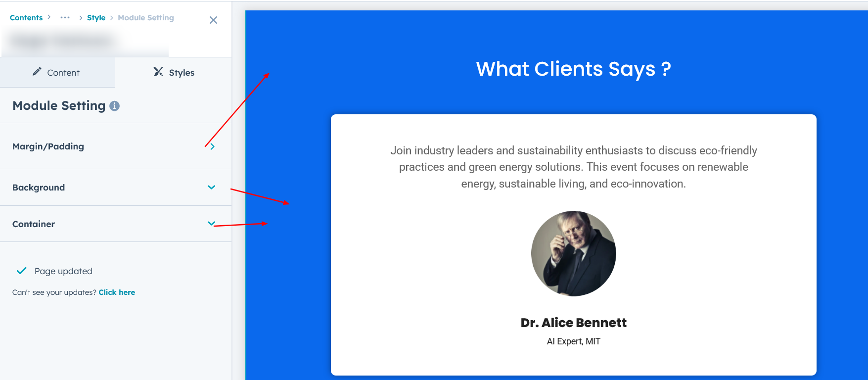Image resolution: width=868 pixels, height=380 pixels.
Task: Navigate to Style breadcrumb link
Action: (x=96, y=18)
